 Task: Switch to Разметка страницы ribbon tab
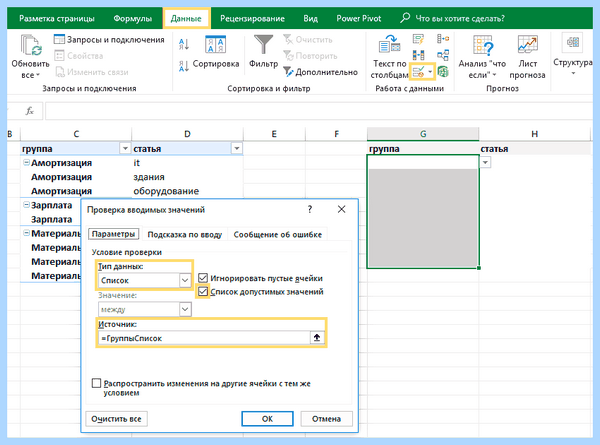[x=57, y=18]
